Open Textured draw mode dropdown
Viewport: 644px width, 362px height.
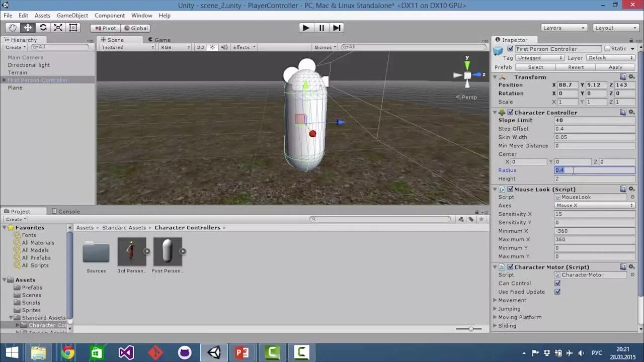pyautogui.click(x=128, y=47)
